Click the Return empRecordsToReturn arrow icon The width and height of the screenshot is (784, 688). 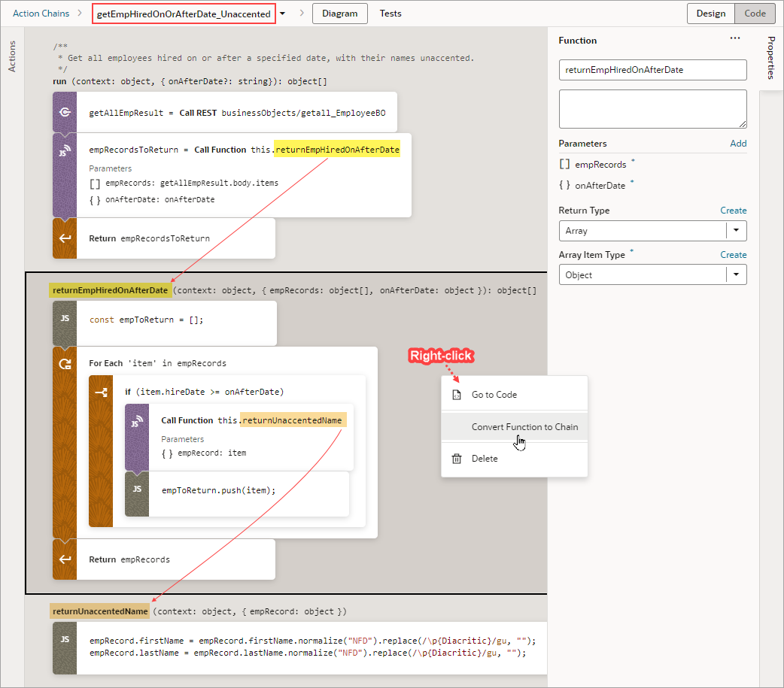click(65, 238)
